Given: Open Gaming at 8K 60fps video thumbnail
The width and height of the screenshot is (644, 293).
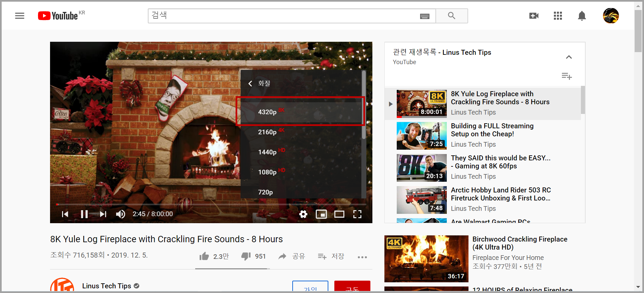Looking at the screenshot, I should pos(422,168).
